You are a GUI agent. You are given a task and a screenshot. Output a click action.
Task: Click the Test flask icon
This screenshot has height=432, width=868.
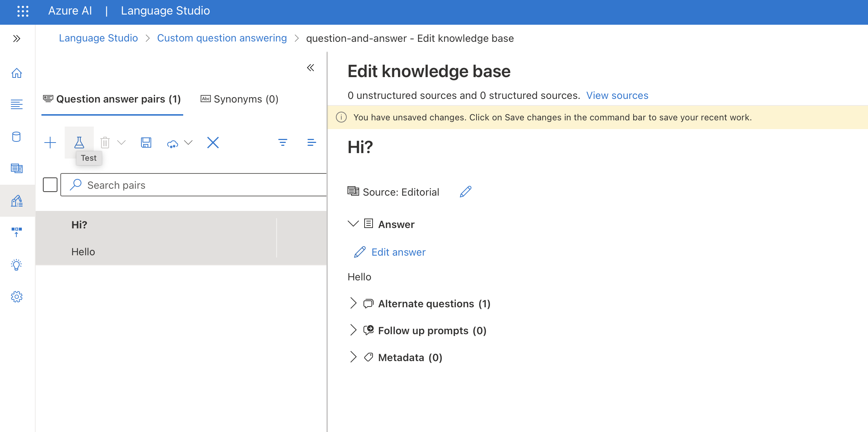click(79, 143)
